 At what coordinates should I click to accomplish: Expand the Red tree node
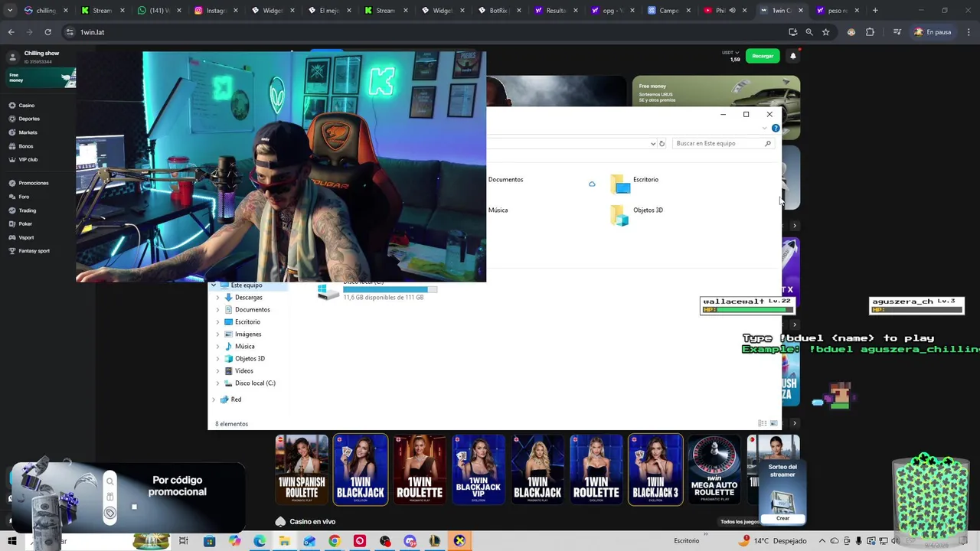(x=214, y=399)
